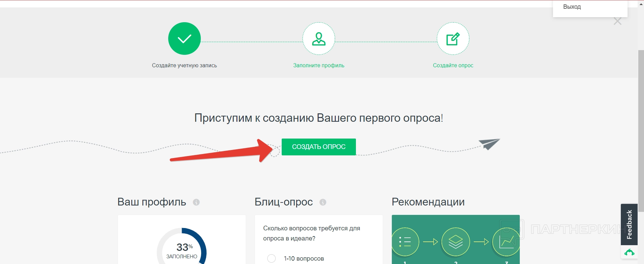Click the Создайте учетную запись label
The height and width of the screenshot is (264, 644).
184,66
